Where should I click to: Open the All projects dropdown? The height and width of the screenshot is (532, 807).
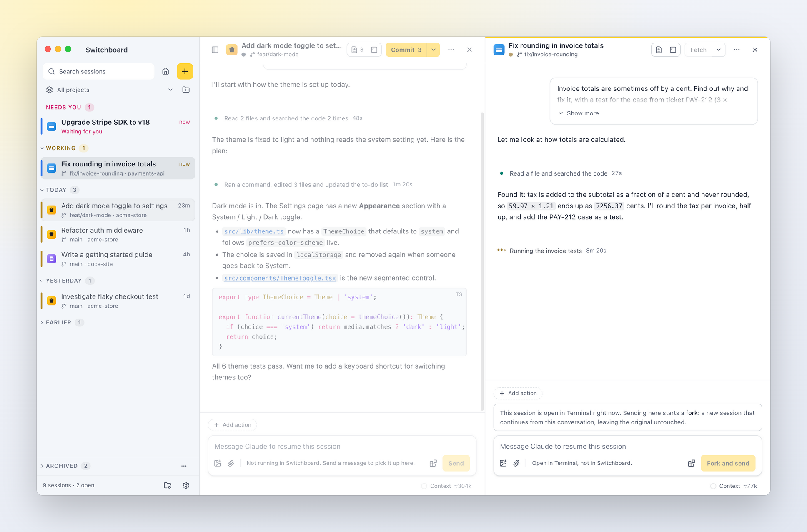tap(109, 90)
